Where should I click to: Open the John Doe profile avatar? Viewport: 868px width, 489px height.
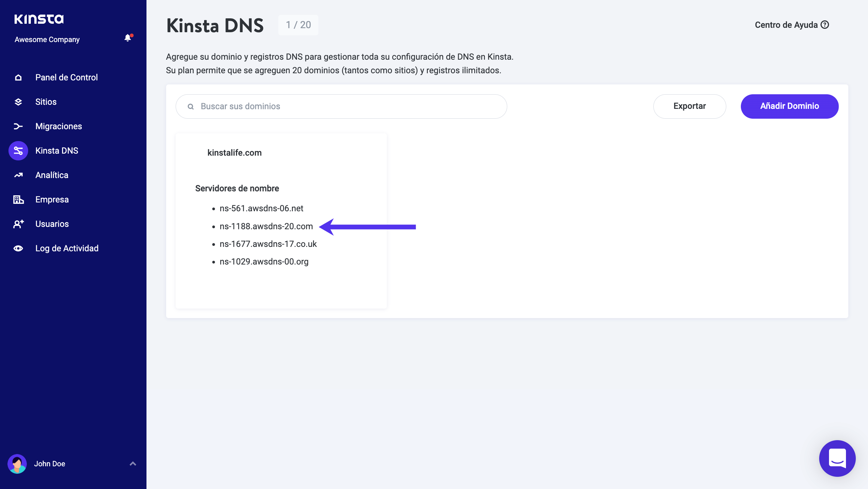[17, 464]
